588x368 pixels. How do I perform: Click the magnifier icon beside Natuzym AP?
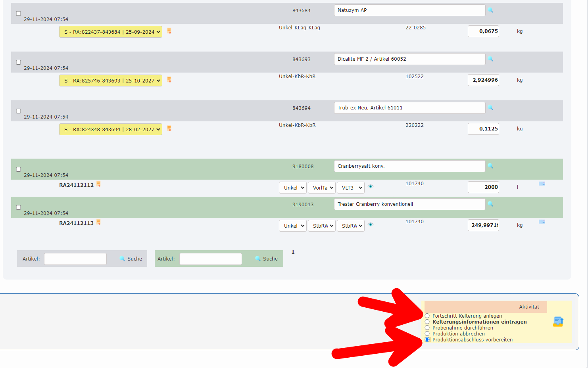point(491,10)
